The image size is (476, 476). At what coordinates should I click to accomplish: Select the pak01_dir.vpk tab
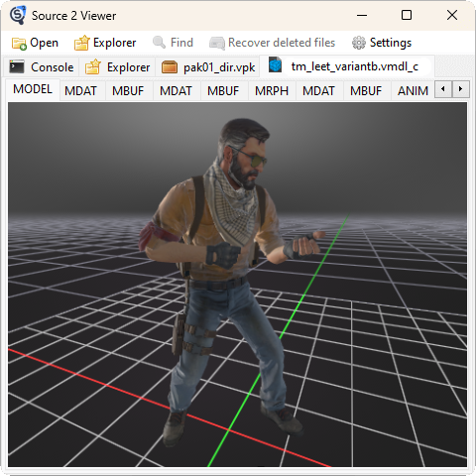tap(208, 67)
